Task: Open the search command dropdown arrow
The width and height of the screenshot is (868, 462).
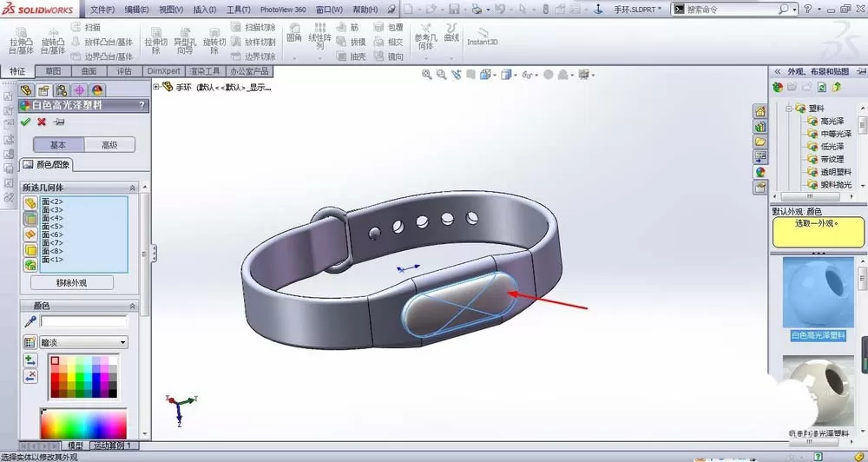Action: [x=794, y=10]
